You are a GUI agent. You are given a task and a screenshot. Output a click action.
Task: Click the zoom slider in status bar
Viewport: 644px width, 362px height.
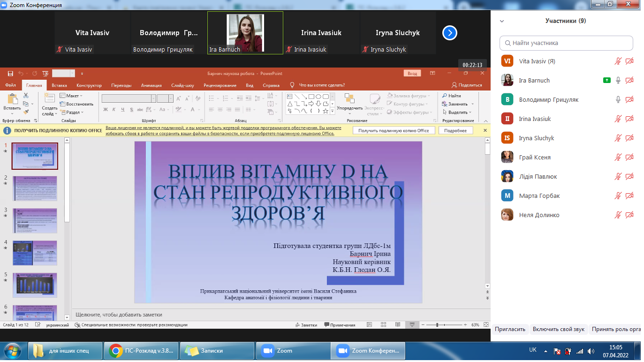click(437, 325)
